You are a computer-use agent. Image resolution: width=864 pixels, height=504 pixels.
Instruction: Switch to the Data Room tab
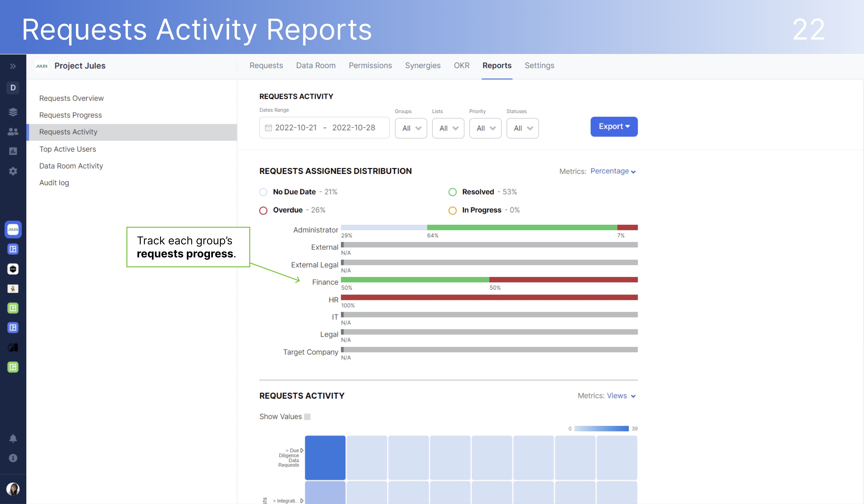[x=316, y=65]
